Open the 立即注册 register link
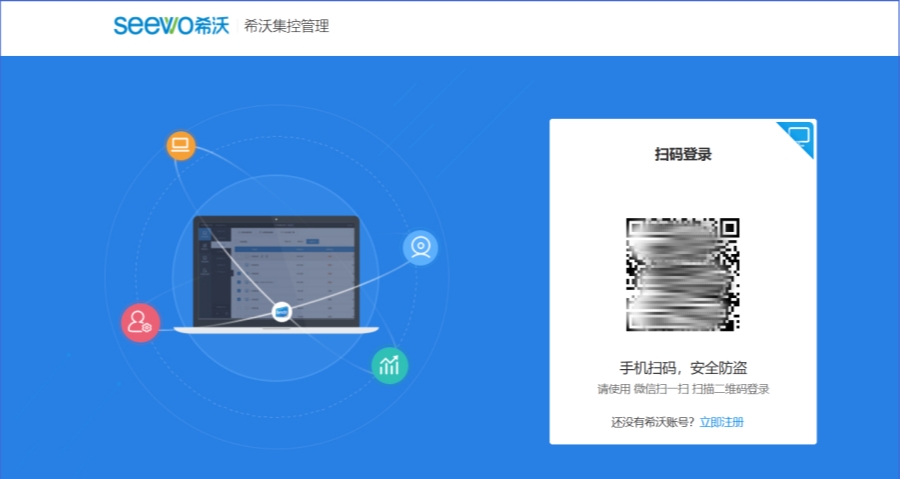900x479 pixels. point(721,423)
